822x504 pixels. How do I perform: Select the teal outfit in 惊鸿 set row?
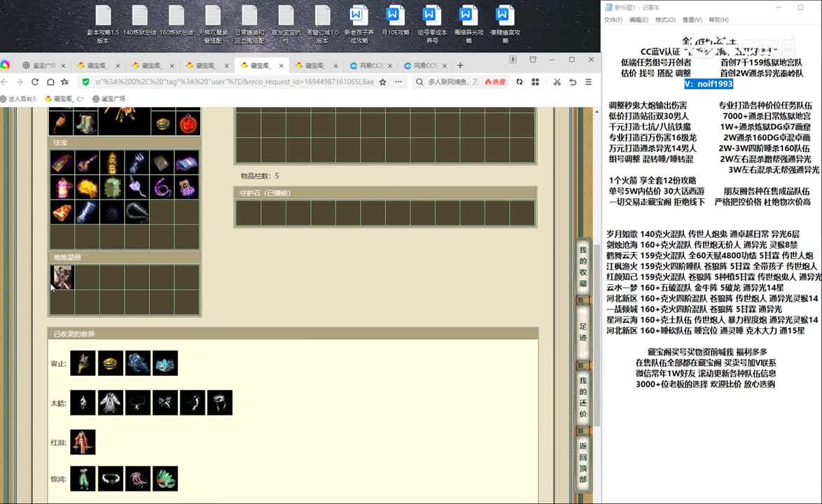tap(83, 478)
